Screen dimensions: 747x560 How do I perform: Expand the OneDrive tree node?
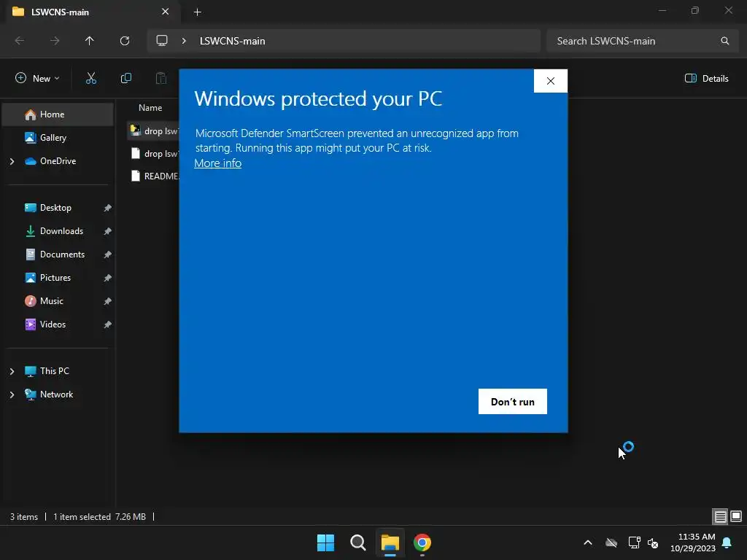tap(12, 161)
